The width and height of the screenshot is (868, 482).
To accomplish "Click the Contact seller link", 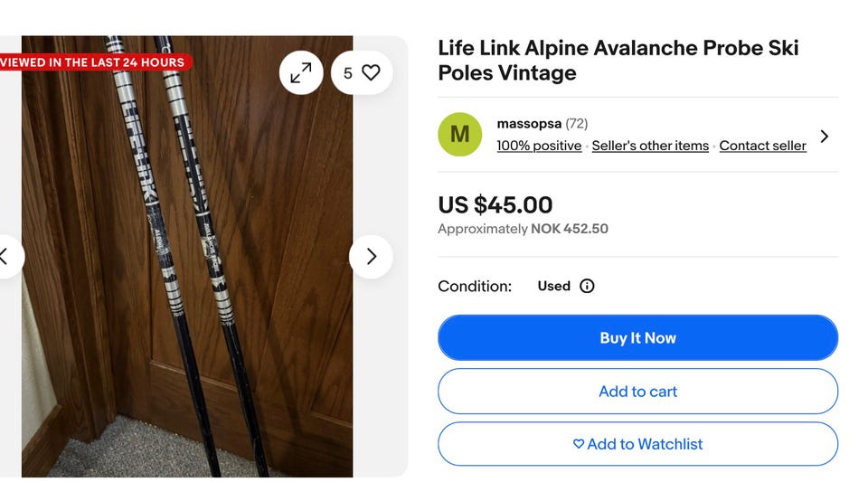I will (x=762, y=146).
